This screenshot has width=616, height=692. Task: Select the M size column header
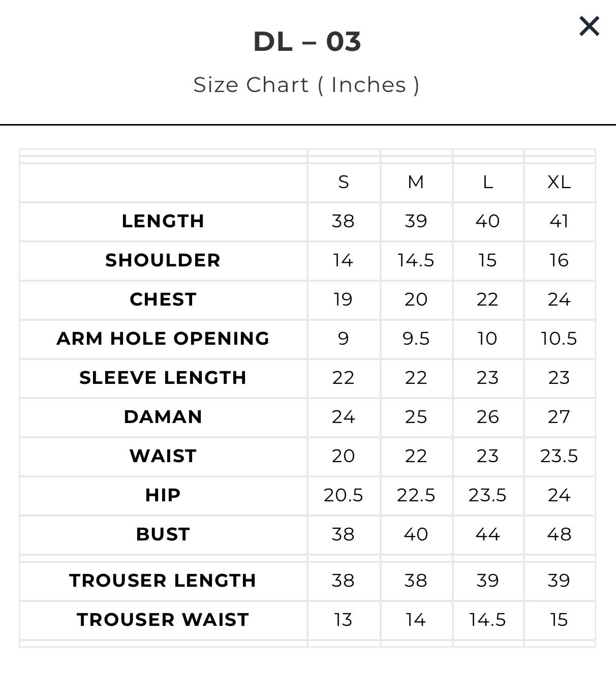coord(416,182)
